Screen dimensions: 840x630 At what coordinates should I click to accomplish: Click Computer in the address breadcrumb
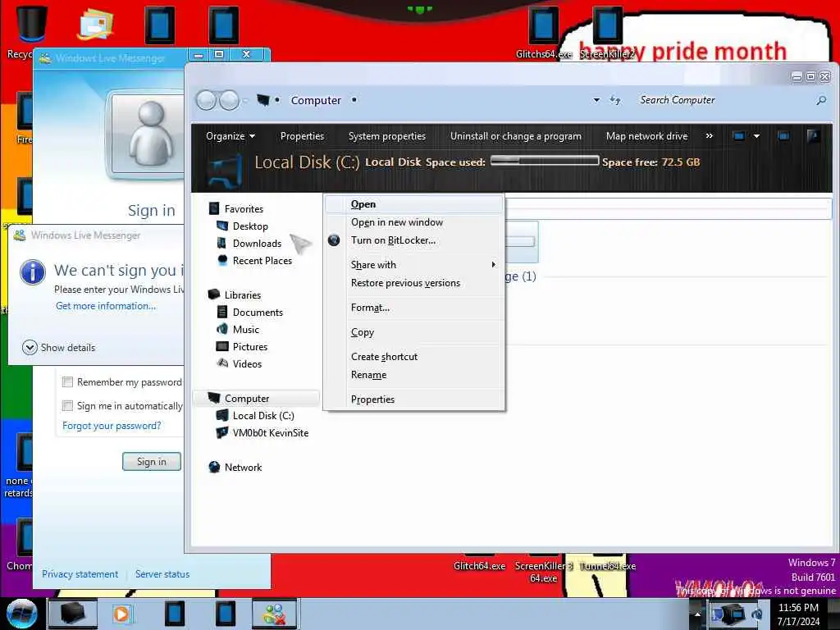click(316, 100)
